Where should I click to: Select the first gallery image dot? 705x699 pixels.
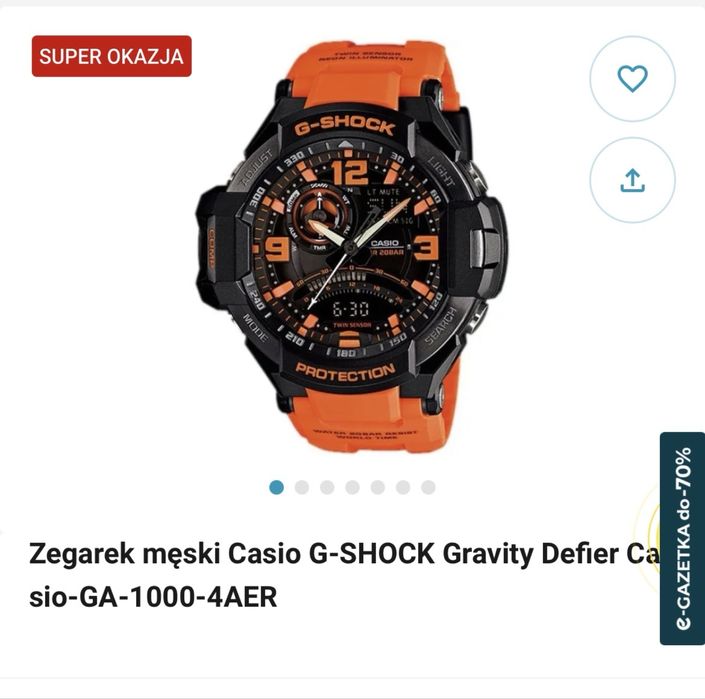(277, 487)
